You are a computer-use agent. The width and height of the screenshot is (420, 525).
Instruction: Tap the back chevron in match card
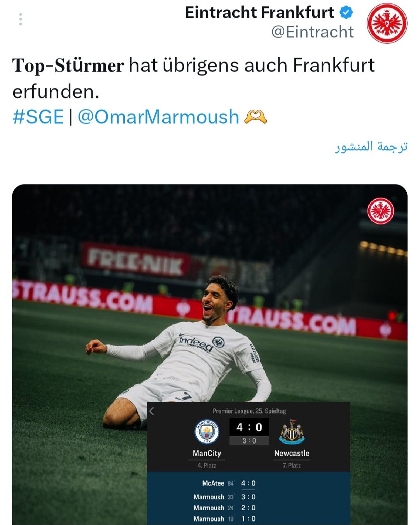(x=152, y=411)
